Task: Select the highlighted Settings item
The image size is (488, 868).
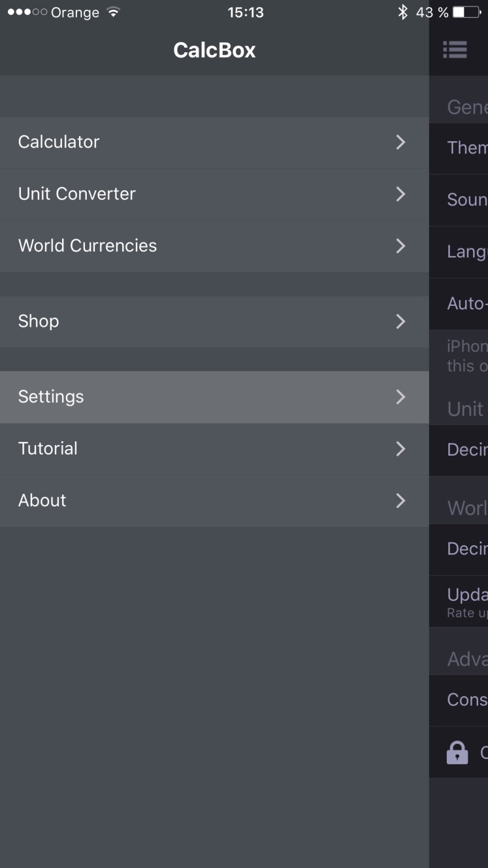Action: [214, 397]
